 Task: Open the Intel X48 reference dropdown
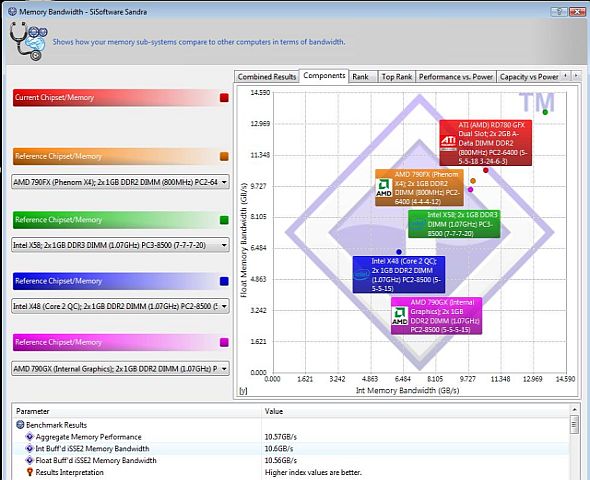[120, 306]
